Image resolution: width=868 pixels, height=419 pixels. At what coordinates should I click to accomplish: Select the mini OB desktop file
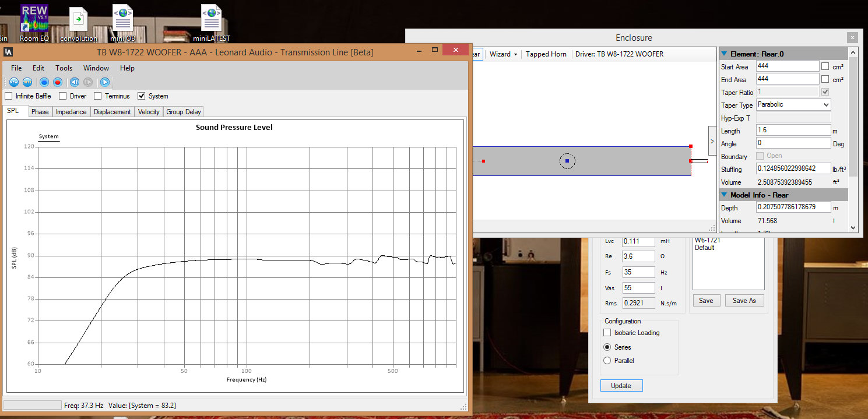click(x=122, y=23)
